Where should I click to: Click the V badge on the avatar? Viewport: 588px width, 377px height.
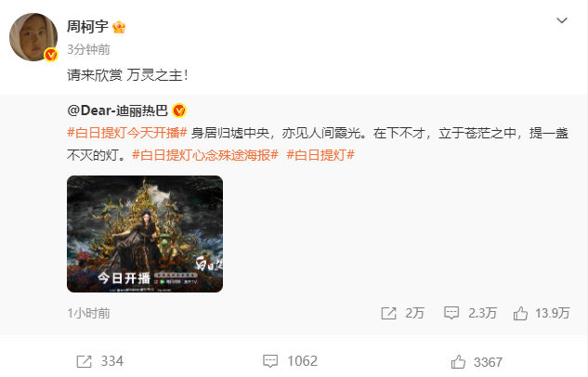50,55
